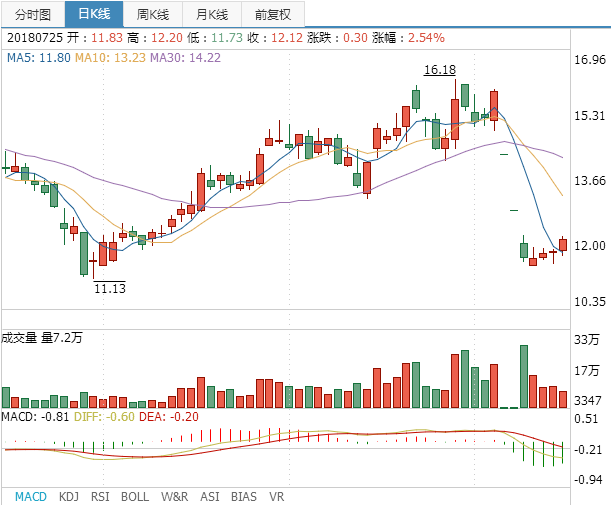
Task: Click the 16.96 price axis label
Action: pos(590,60)
